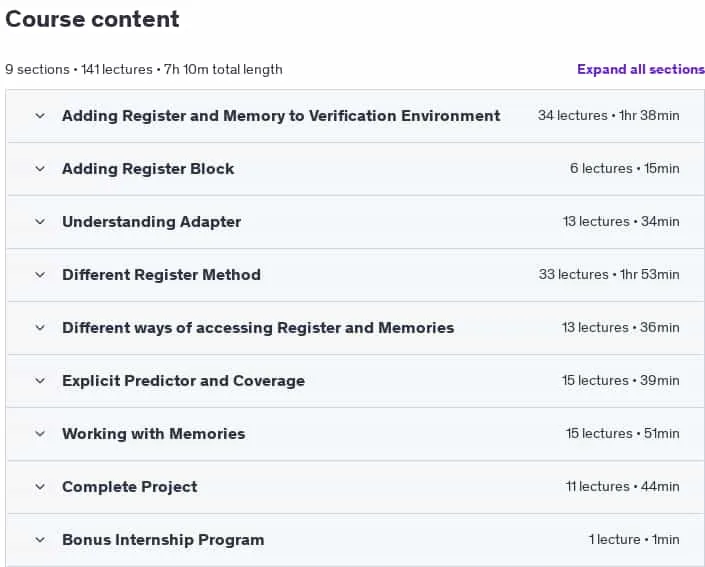Select Bonus Internship Program section title
705x567 pixels.
(163, 540)
